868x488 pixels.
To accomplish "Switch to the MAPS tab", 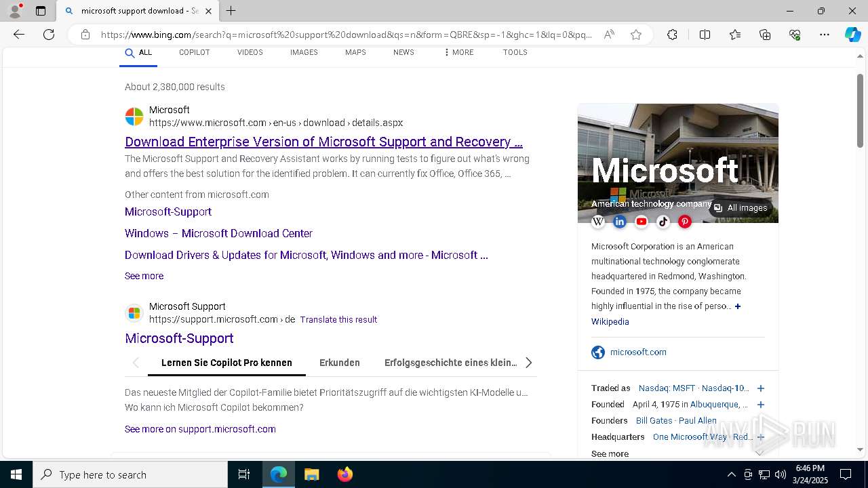I will click(355, 52).
